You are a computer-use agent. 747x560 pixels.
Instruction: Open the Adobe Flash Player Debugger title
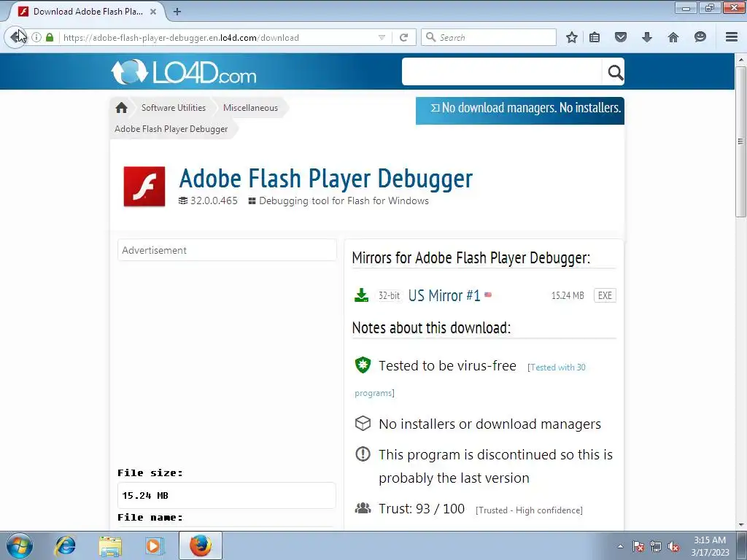[326, 178]
